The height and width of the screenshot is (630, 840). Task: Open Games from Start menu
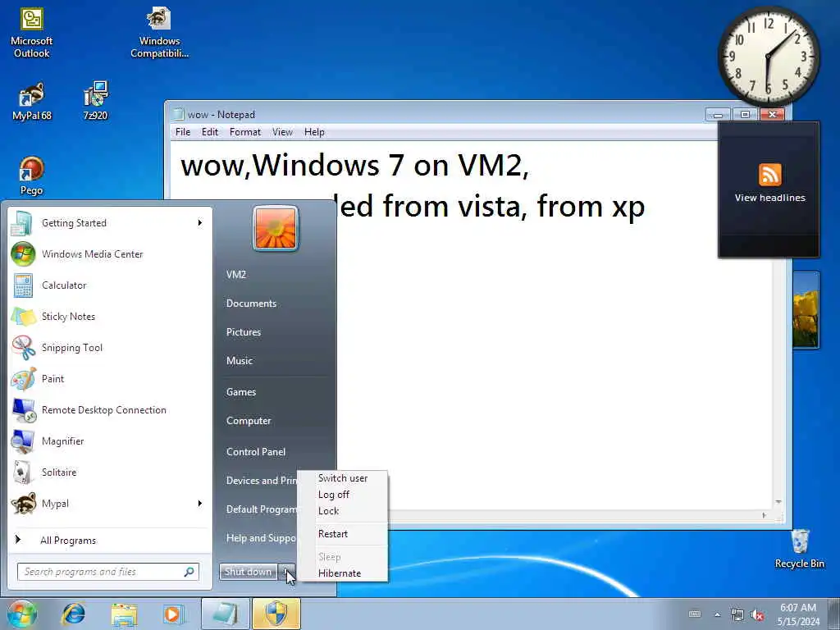point(240,392)
